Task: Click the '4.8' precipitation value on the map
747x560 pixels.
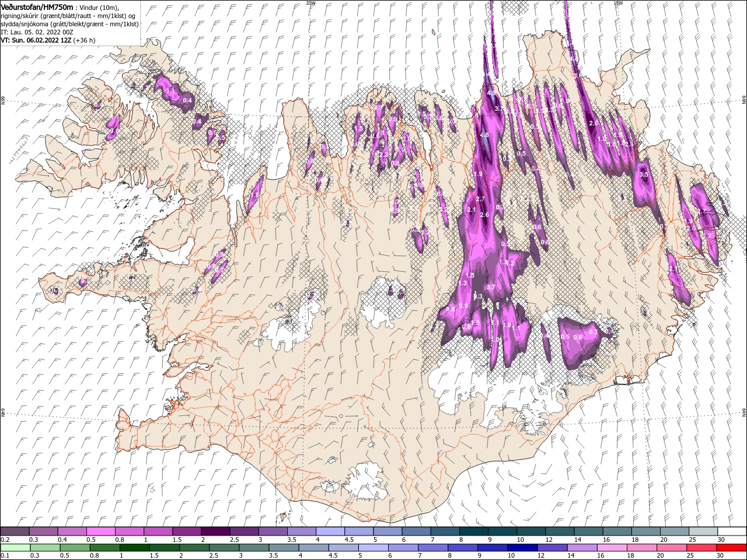Action: pos(484,135)
